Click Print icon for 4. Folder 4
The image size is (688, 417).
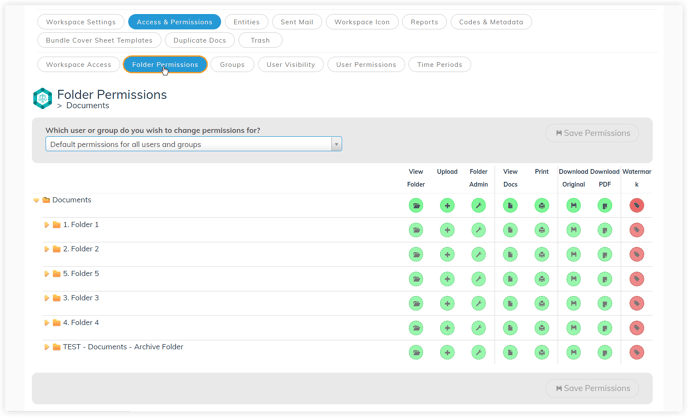[x=542, y=328]
